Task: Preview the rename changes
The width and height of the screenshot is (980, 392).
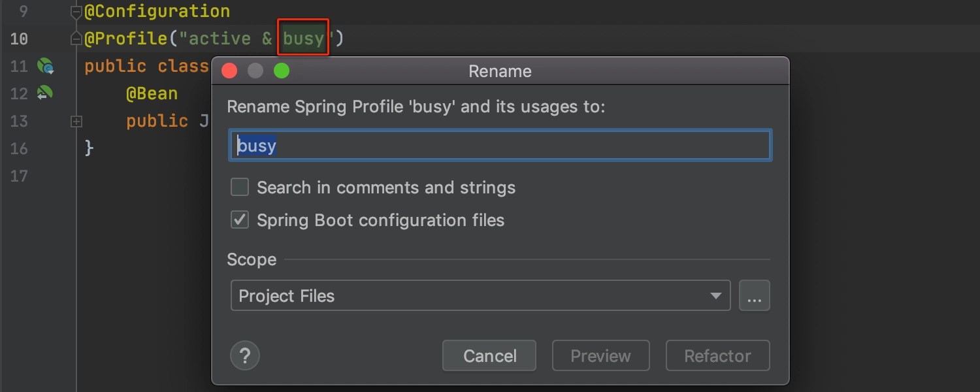Action: [x=600, y=355]
